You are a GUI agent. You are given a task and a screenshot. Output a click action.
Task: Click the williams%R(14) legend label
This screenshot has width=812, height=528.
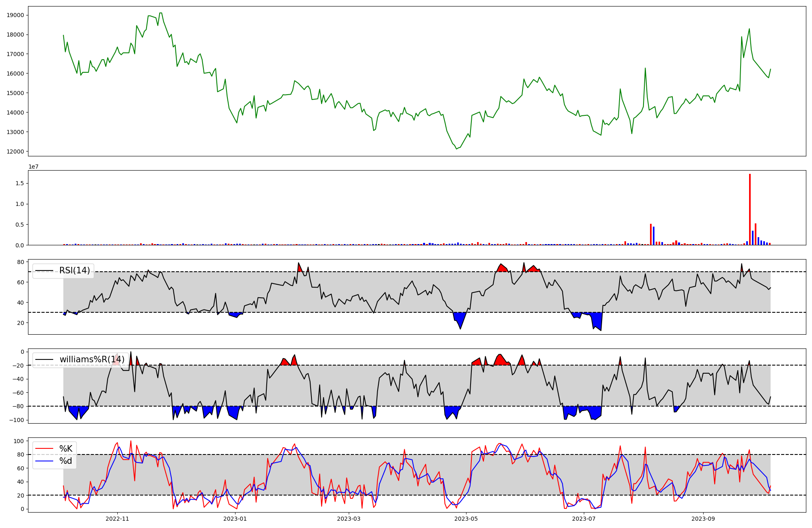tap(92, 359)
